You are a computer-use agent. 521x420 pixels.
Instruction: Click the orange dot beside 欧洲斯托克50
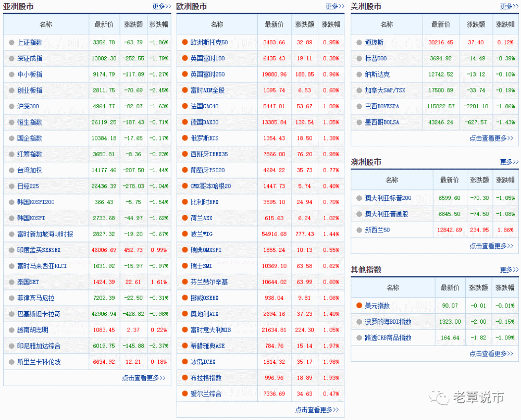[185, 42]
